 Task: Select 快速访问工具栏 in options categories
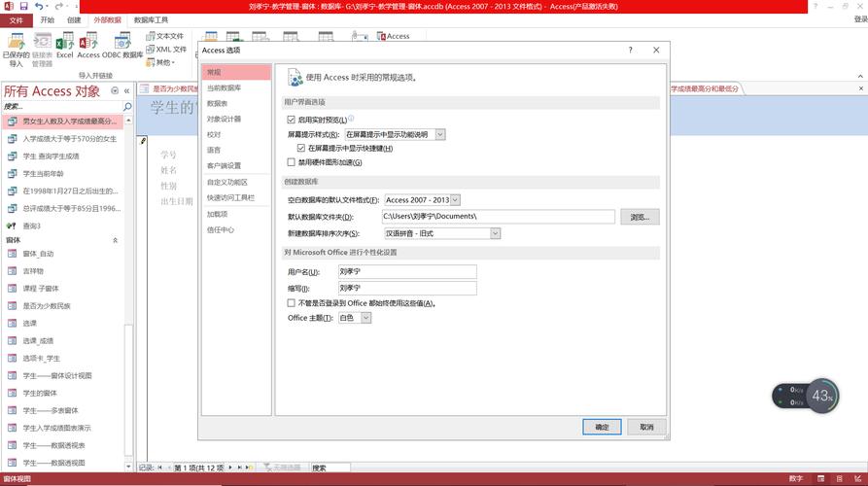click(236, 197)
